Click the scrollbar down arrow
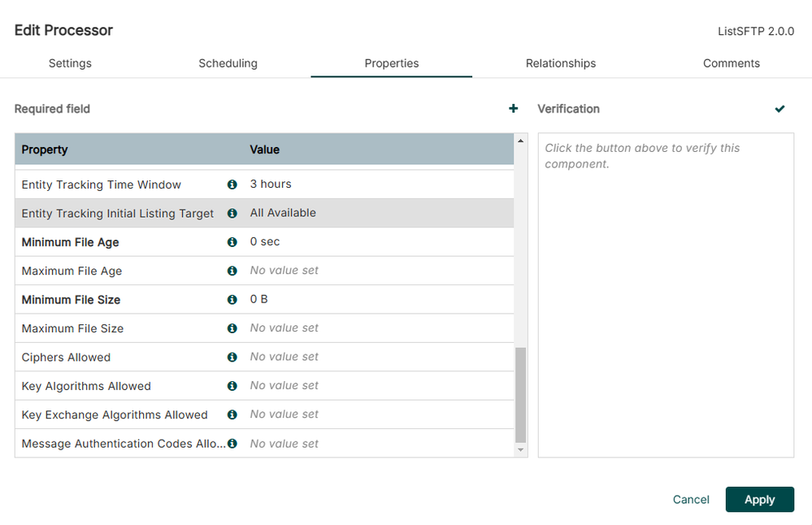812x525 pixels. pyautogui.click(x=521, y=449)
